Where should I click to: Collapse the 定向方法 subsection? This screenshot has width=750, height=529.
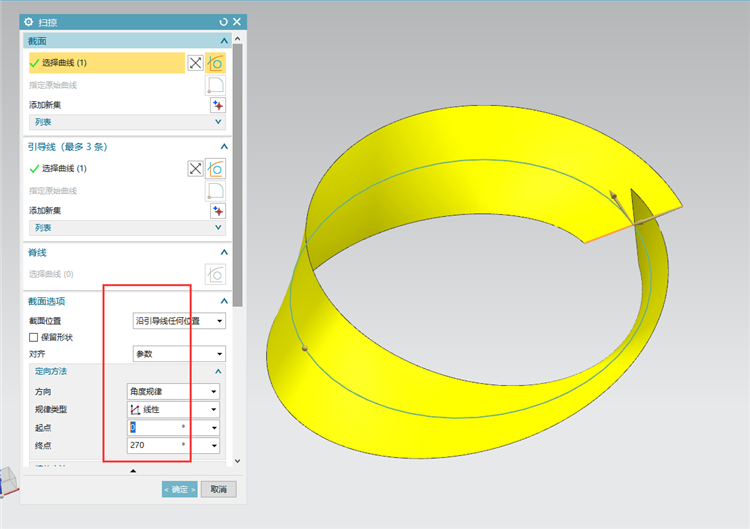(218, 372)
